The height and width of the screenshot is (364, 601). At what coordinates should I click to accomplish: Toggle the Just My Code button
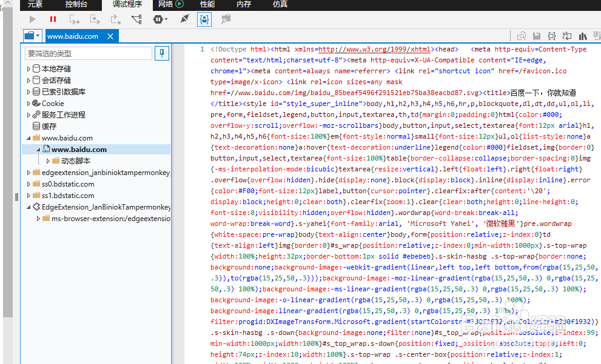coord(204,19)
